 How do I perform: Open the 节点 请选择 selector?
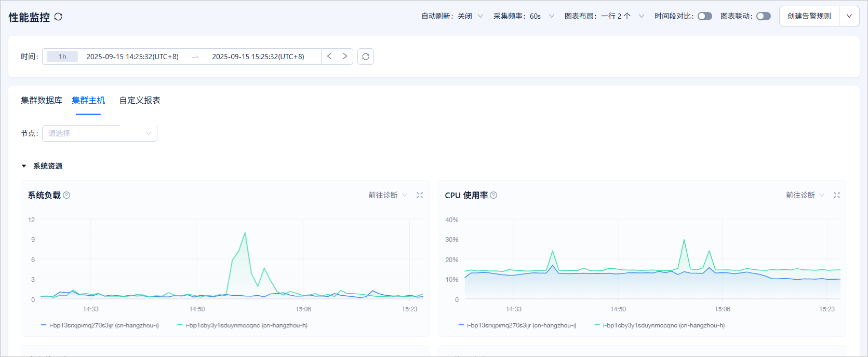[x=100, y=133]
